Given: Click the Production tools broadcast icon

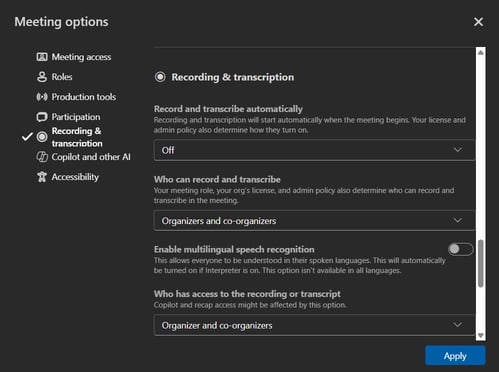Looking at the screenshot, I should click(42, 97).
